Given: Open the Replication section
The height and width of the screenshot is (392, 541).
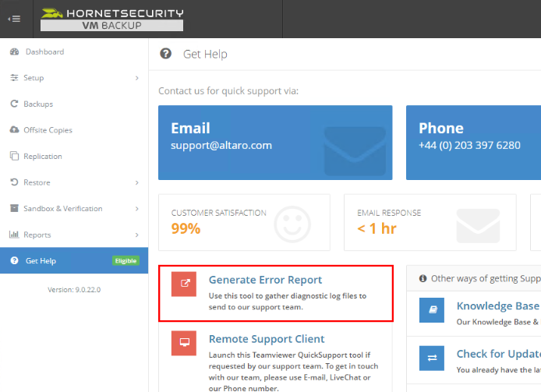Looking at the screenshot, I should point(74,157).
